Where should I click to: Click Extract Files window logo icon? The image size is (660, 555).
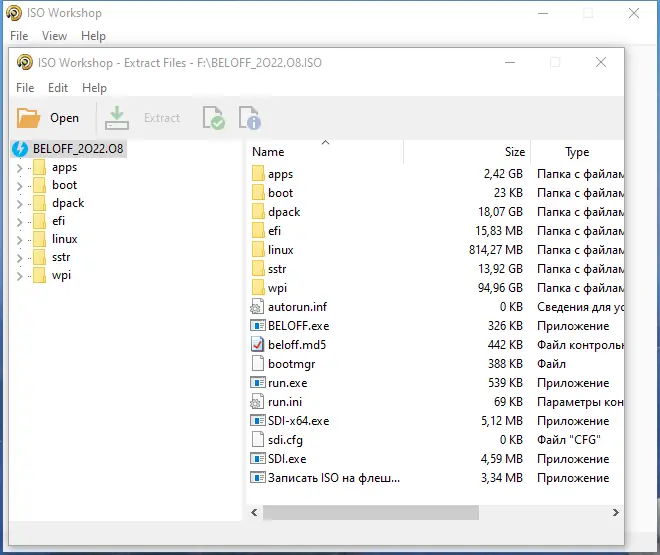pos(24,62)
